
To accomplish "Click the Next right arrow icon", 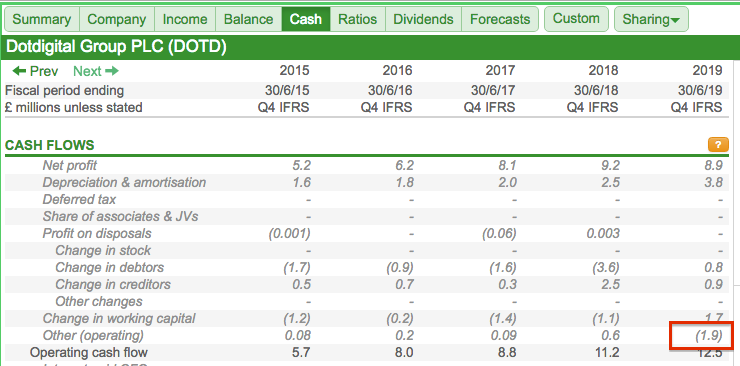I will tap(112, 71).
